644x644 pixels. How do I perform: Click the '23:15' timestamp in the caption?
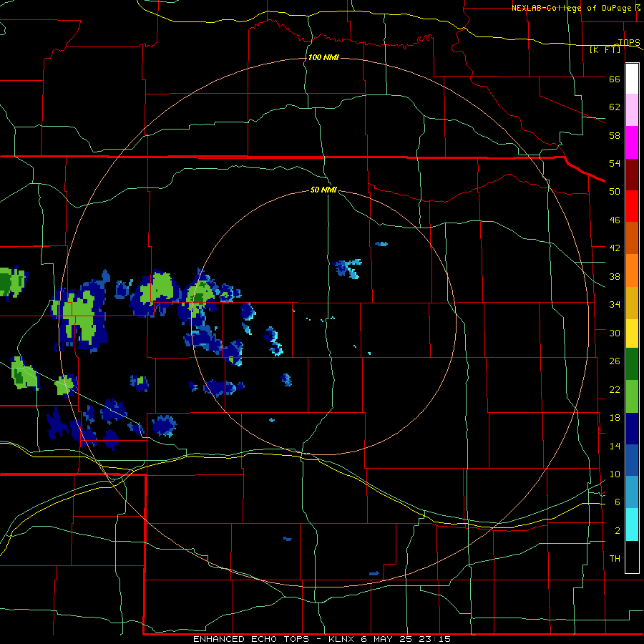tap(434, 639)
